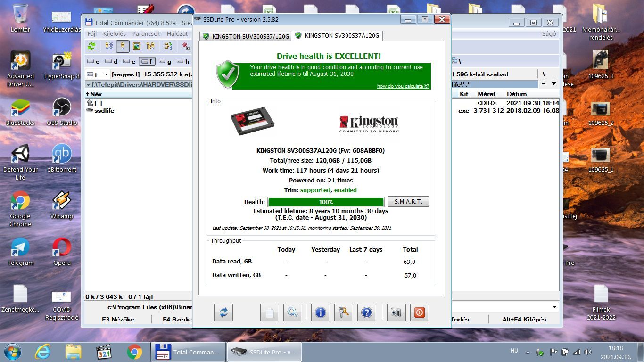Select full details view in Total Commander
Image resolution: width=644 pixels, height=362 pixels.
pyautogui.click(x=123, y=46)
